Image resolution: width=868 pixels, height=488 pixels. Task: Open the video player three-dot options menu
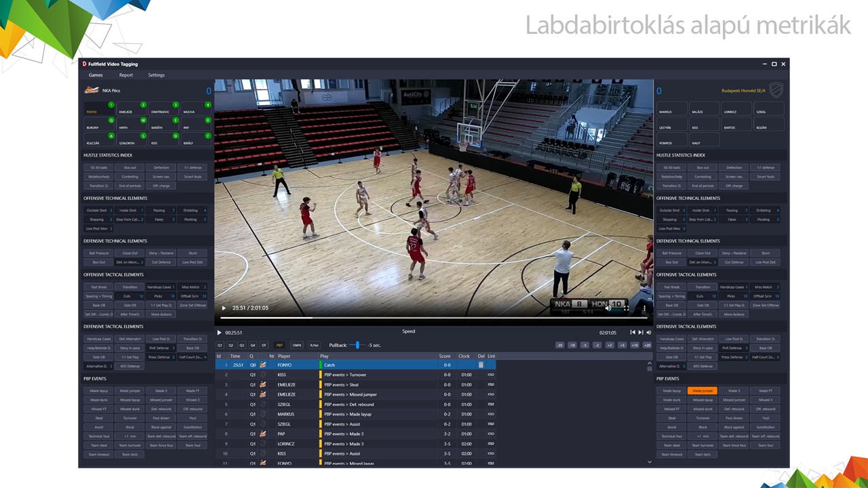(644, 308)
